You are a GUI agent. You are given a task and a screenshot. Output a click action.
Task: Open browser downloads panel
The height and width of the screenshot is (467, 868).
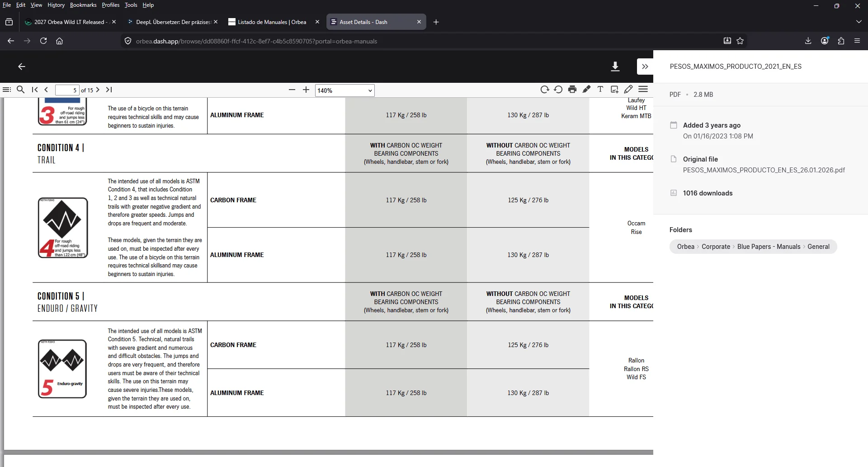click(808, 41)
